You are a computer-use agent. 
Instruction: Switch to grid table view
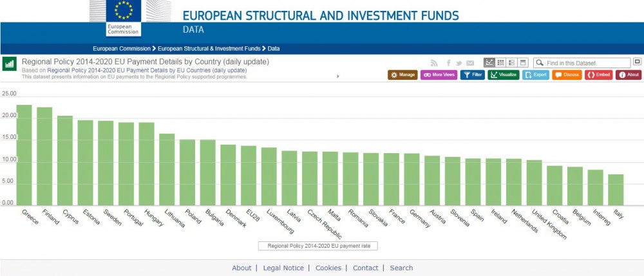coord(500,62)
